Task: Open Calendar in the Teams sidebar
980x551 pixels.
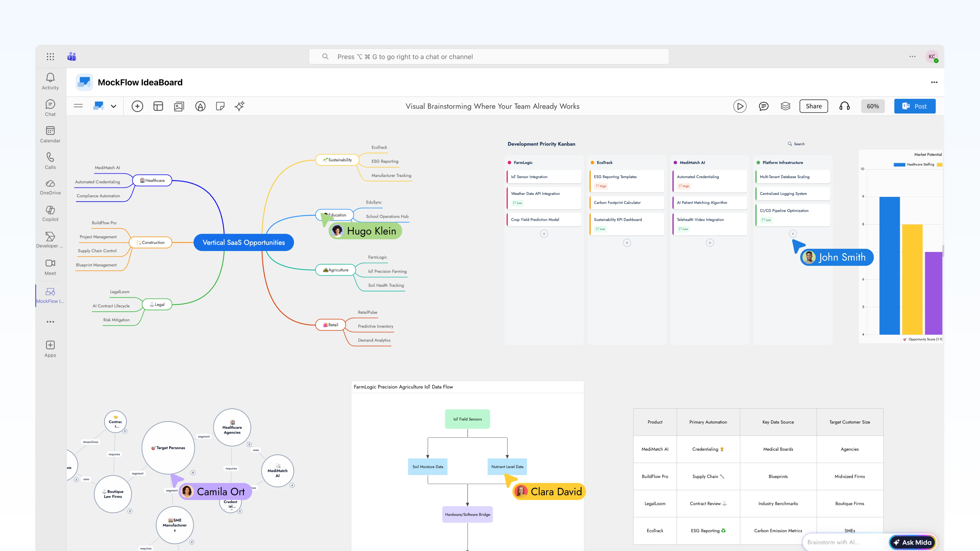Action: click(50, 135)
